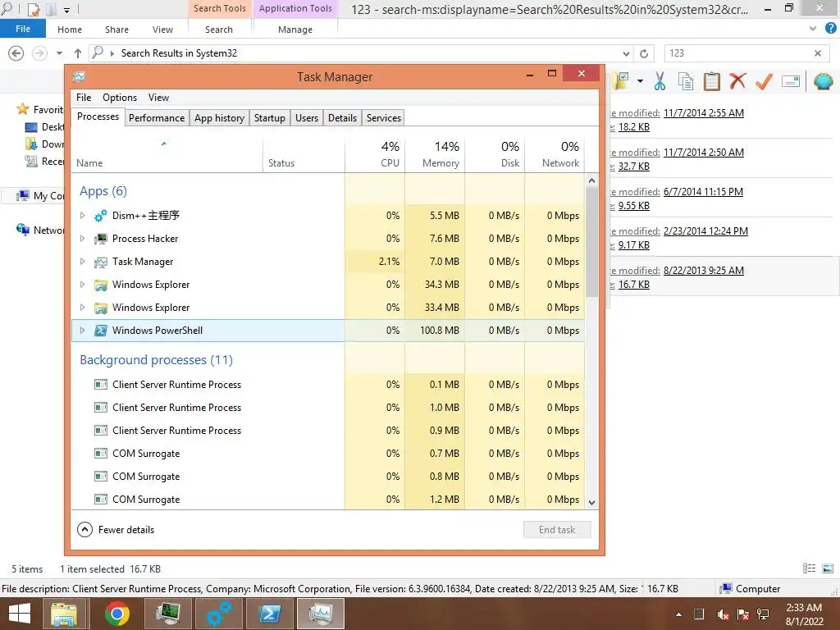
Task: Click the Rename label icon in Explorer toolbar
Action: pyautogui.click(x=791, y=81)
